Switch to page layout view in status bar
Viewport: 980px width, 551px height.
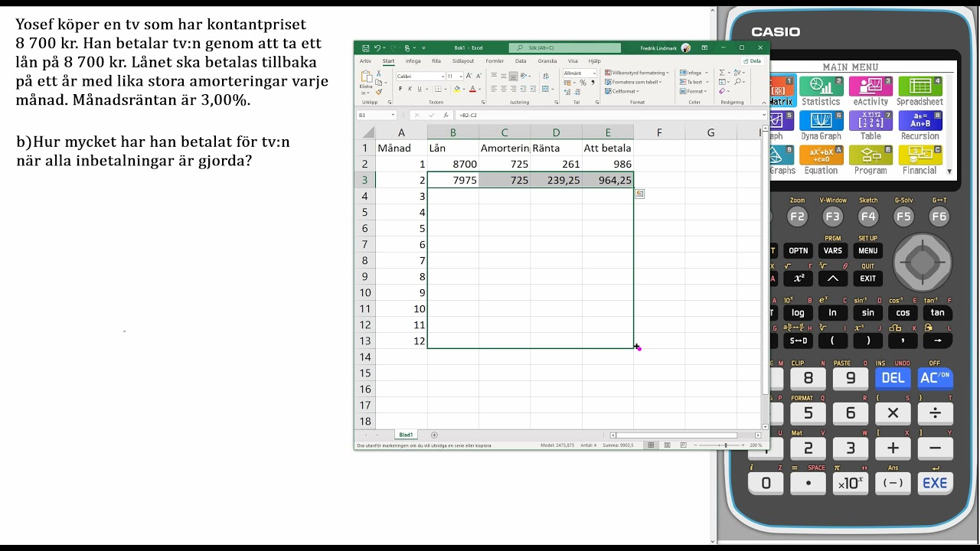[x=667, y=445]
